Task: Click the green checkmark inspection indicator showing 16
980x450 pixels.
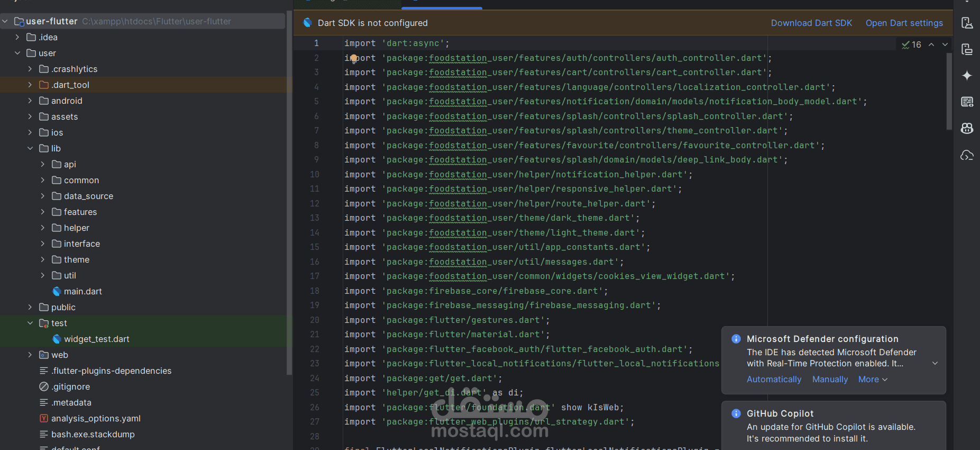Action: click(911, 44)
